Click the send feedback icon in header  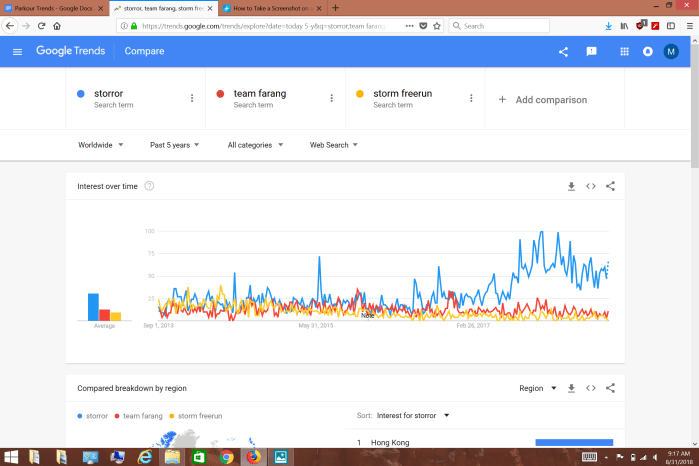coord(591,51)
